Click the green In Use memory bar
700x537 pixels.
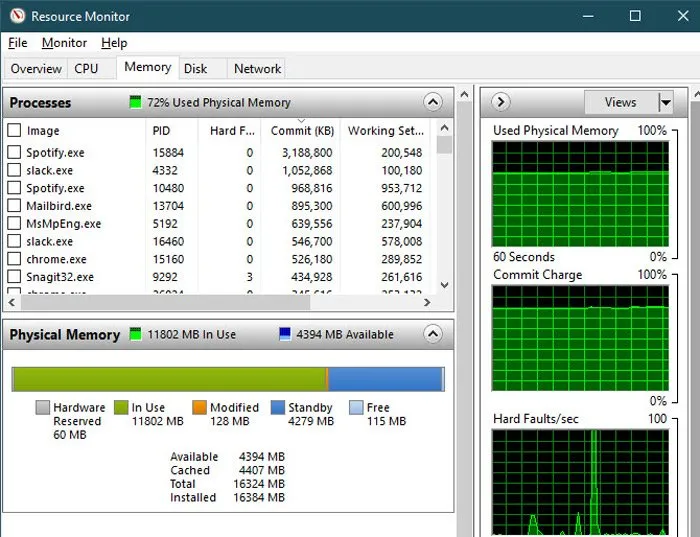[170, 379]
